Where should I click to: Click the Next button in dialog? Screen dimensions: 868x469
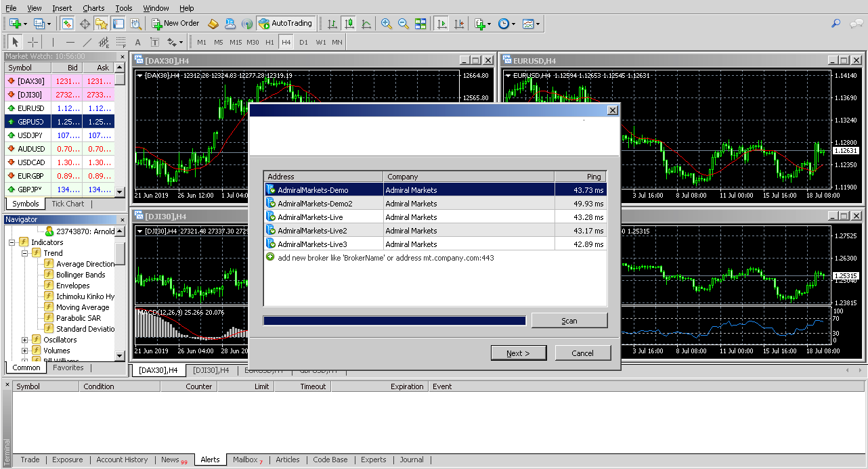518,353
